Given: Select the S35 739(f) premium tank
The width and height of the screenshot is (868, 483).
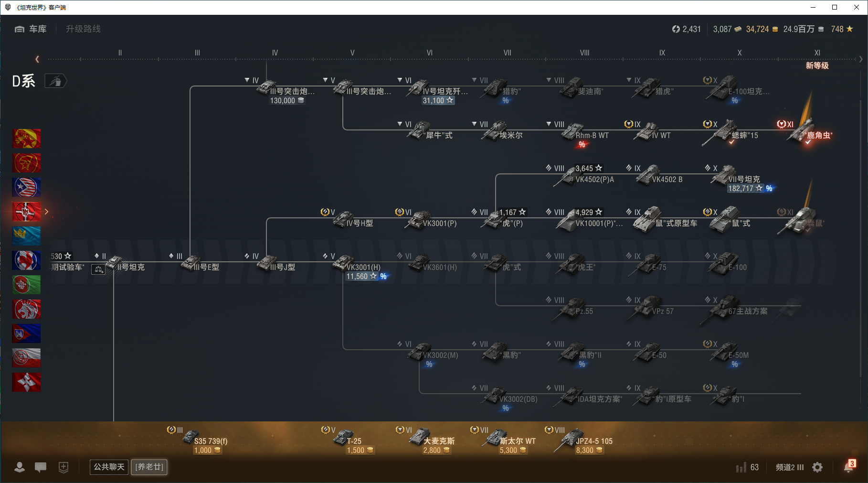Looking at the screenshot, I should click(198, 440).
